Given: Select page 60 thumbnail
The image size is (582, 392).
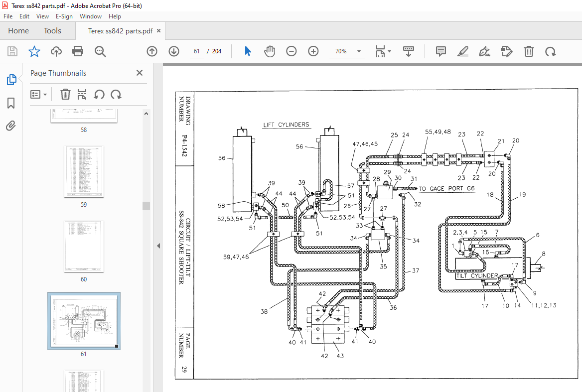Looking at the screenshot, I should click(84, 247).
